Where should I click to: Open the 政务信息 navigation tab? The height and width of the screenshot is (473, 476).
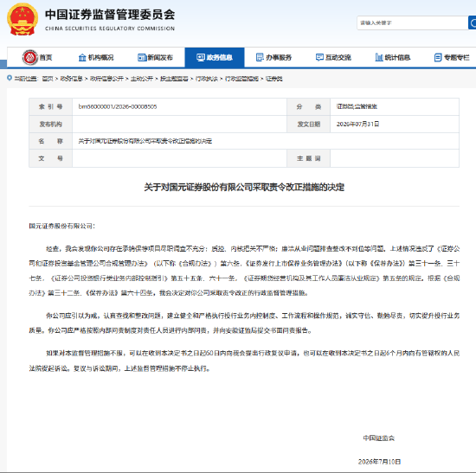click(215, 57)
